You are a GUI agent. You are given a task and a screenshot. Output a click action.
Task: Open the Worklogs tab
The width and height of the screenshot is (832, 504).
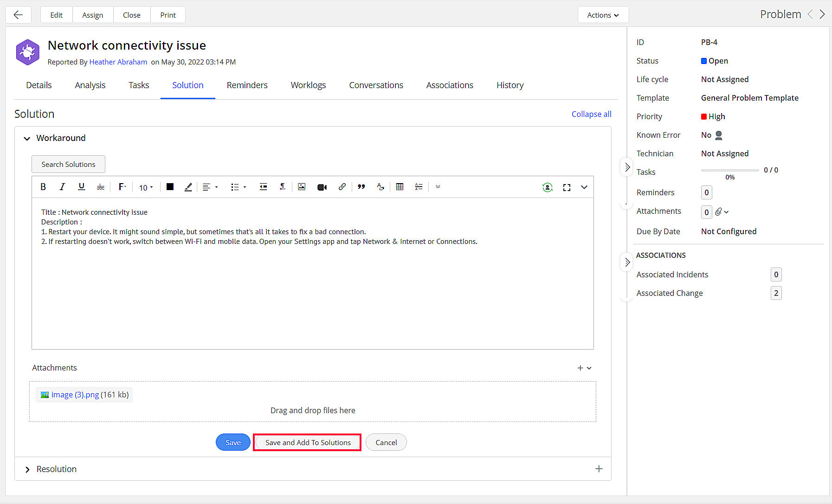tap(308, 85)
